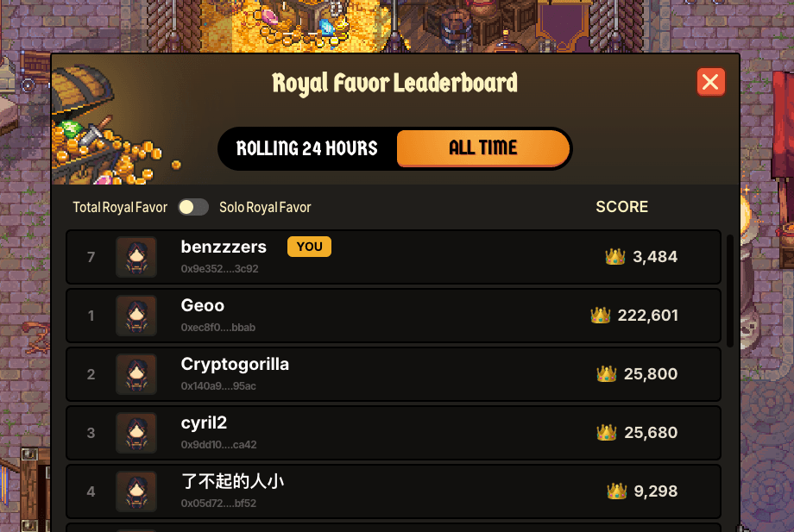Click the Total Royal Favor label
The height and width of the screenshot is (532, 794).
(120, 207)
